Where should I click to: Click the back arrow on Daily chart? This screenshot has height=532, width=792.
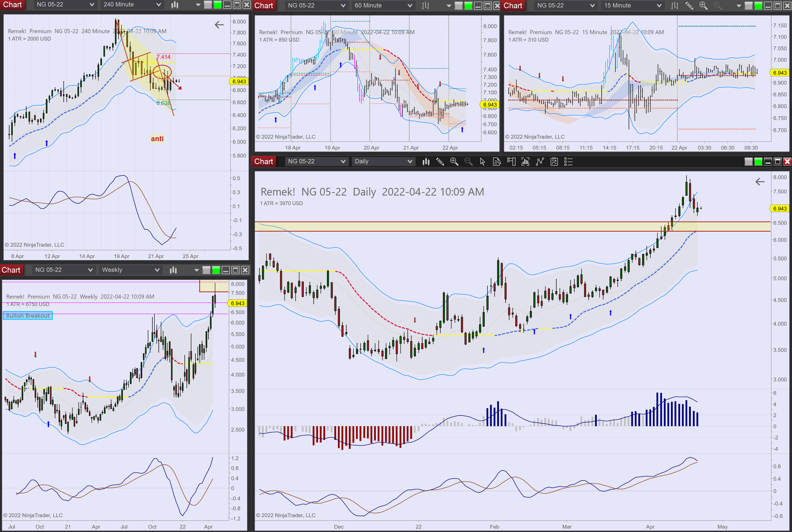pos(760,181)
